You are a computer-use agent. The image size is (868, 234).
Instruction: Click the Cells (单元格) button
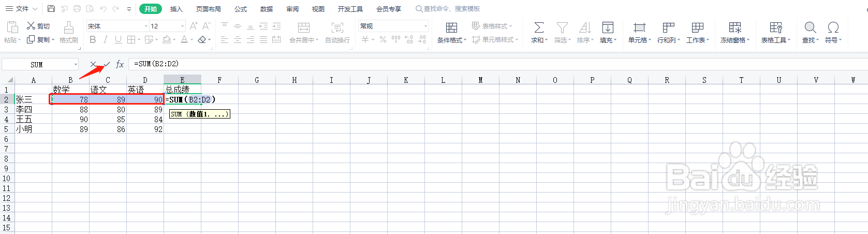640,32
